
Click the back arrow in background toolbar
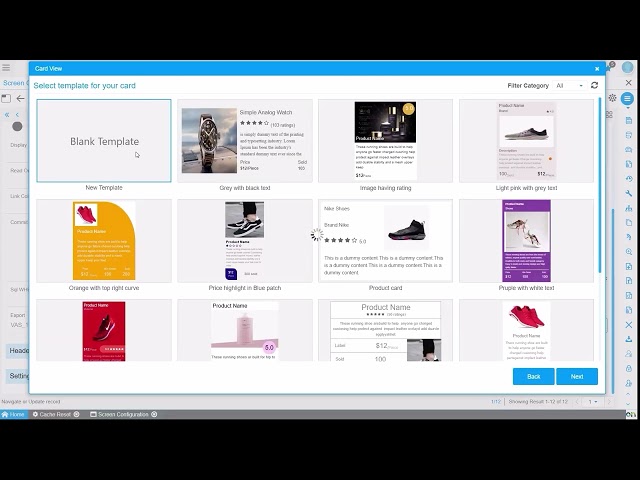coord(20,98)
